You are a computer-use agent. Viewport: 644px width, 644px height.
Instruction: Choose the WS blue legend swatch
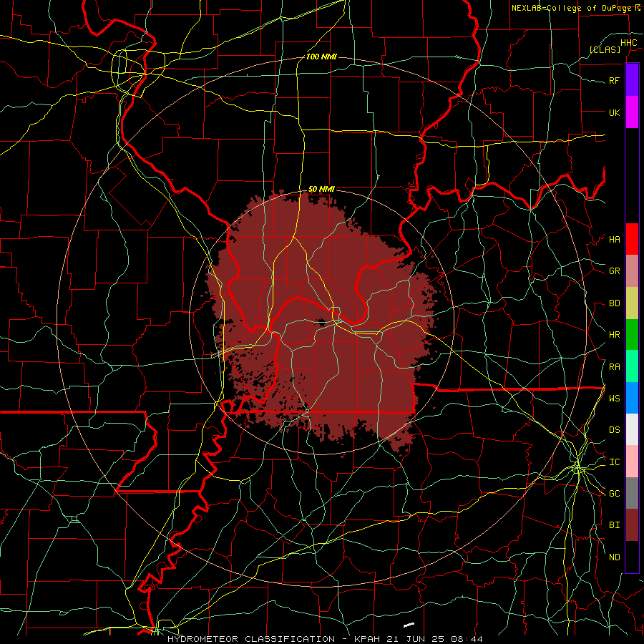tap(632, 398)
